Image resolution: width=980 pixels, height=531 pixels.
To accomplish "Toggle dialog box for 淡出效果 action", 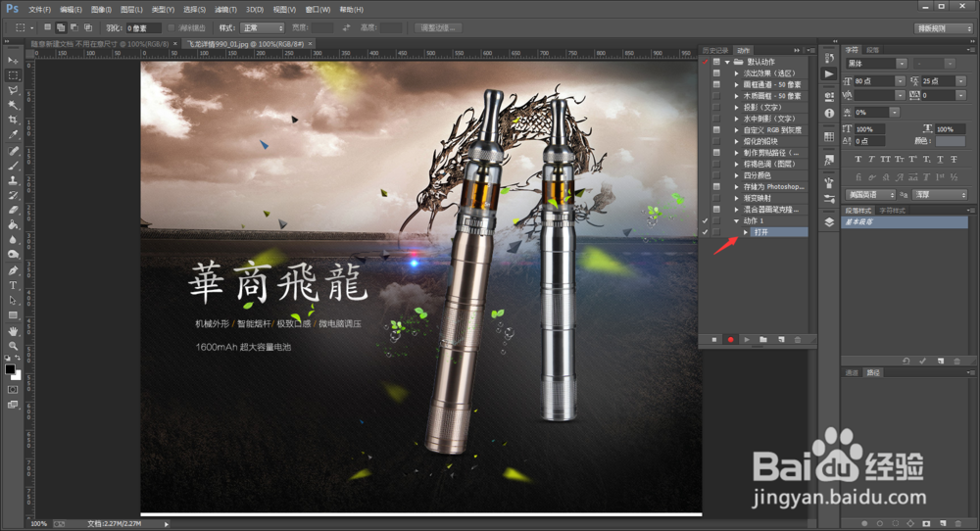I will tap(717, 73).
